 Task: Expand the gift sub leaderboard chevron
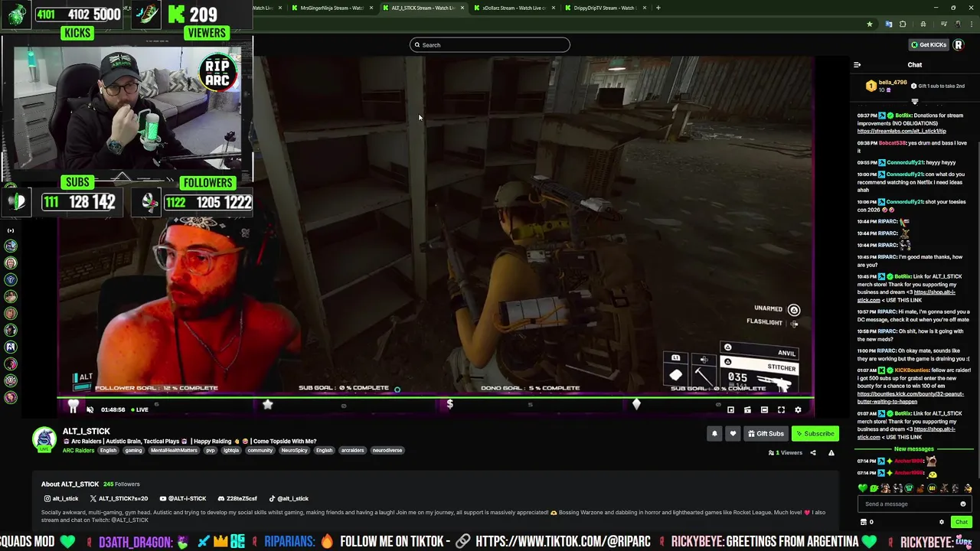click(x=915, y=101)
